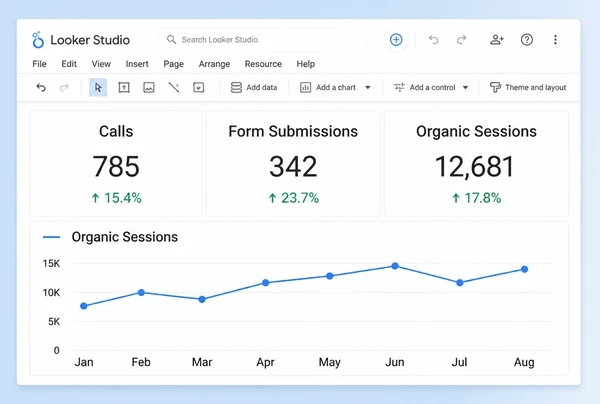
Task: Click the Organic Sessions chart legend label
Action: (124, 237)
